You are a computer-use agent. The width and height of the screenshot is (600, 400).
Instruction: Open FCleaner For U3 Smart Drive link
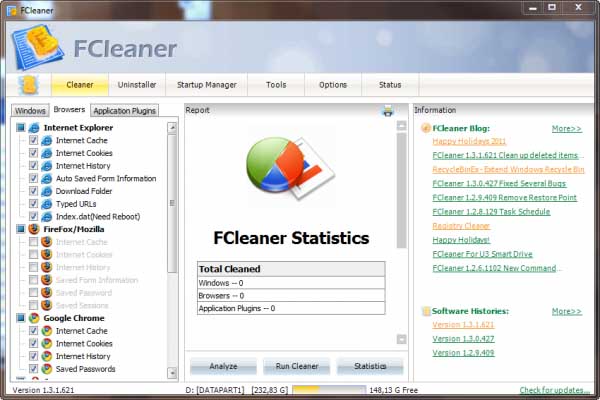pyautogui.click(x=482, y=254)
